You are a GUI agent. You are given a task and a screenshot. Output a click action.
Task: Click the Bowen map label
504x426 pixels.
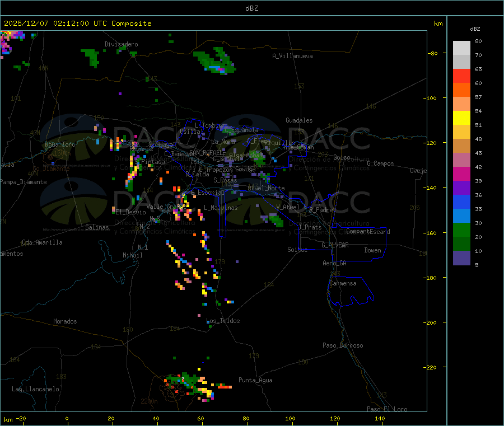tap(373, 250)
